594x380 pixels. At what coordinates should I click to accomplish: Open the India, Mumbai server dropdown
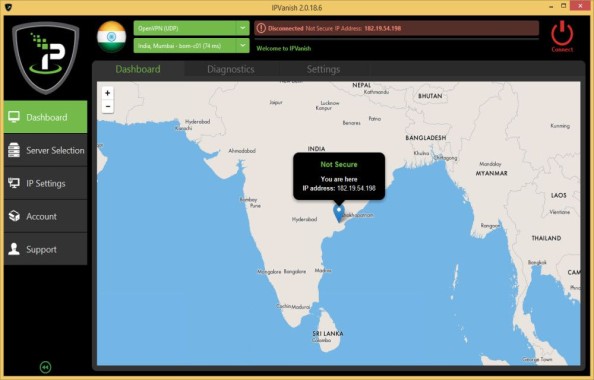(x=191, y=45)
